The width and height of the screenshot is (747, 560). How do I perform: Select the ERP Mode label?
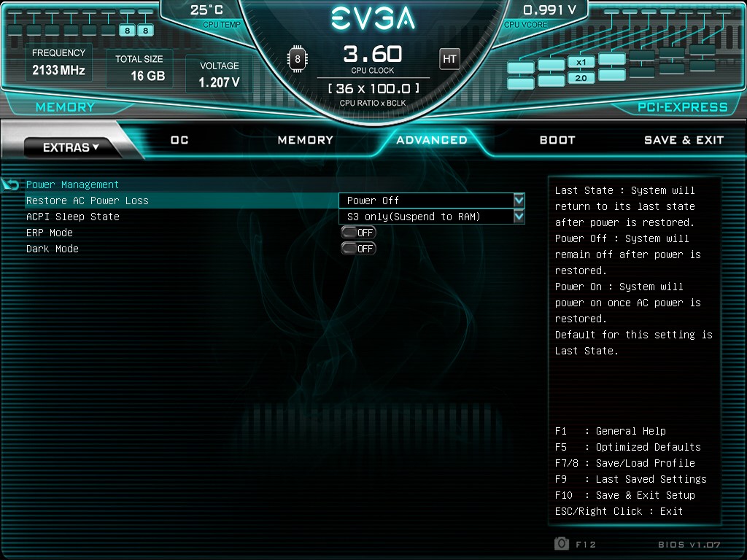point(50,233)
